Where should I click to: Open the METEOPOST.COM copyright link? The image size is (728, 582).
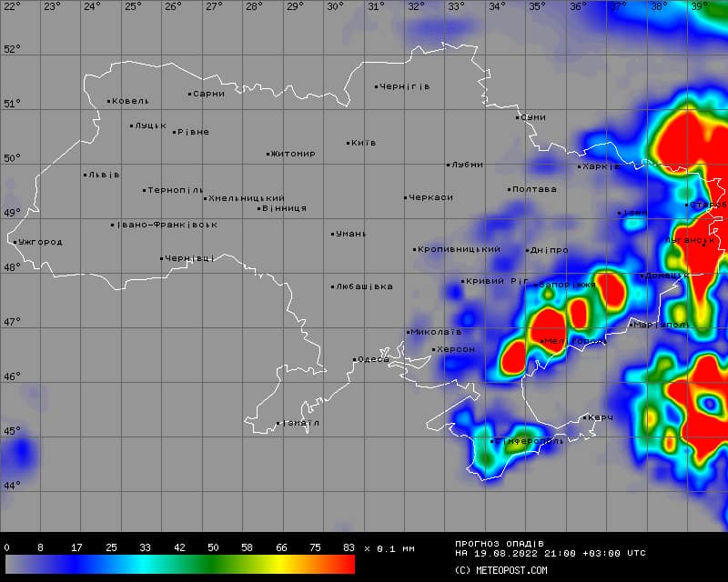pos(500,570)
